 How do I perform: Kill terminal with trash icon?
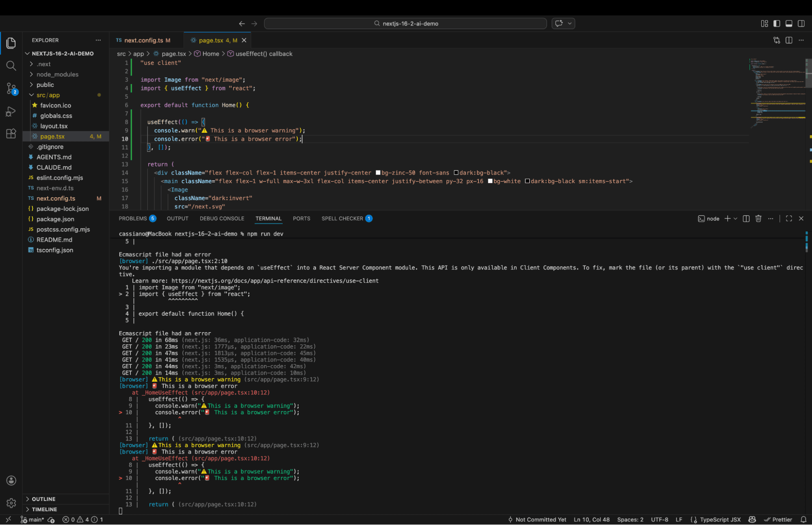click(x=758, y=218)
